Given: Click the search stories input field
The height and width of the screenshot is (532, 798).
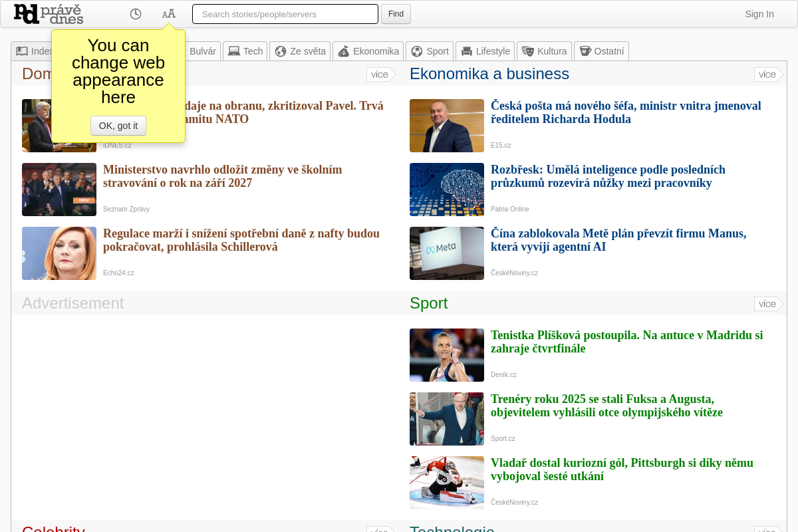Looking at the screenshot, I should 285,14.
